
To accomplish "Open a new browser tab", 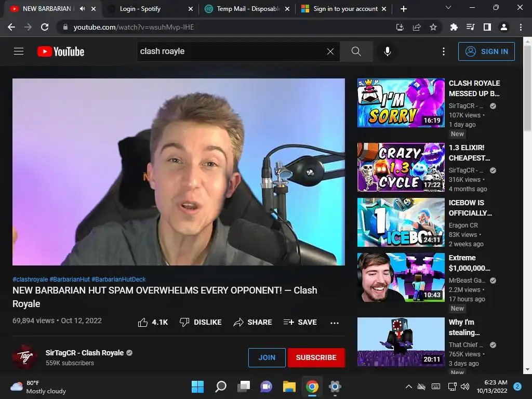I will click(403, 9).
